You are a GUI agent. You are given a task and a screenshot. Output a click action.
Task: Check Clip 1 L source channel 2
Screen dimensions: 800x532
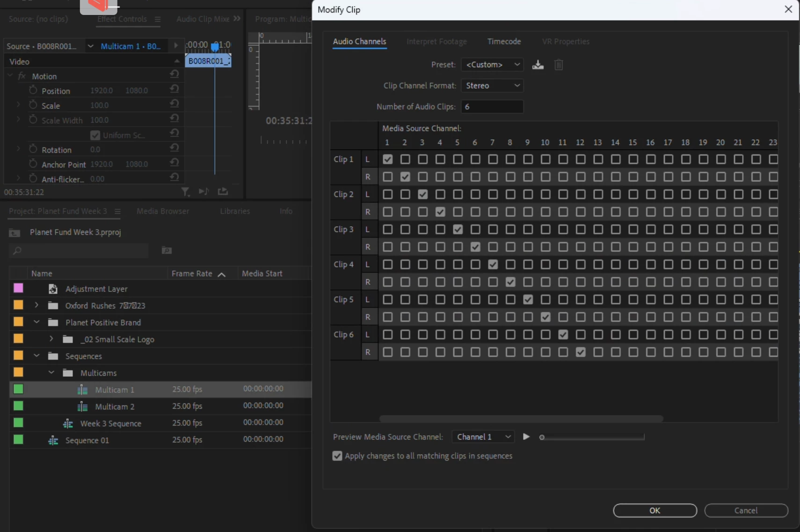(405, 159)
